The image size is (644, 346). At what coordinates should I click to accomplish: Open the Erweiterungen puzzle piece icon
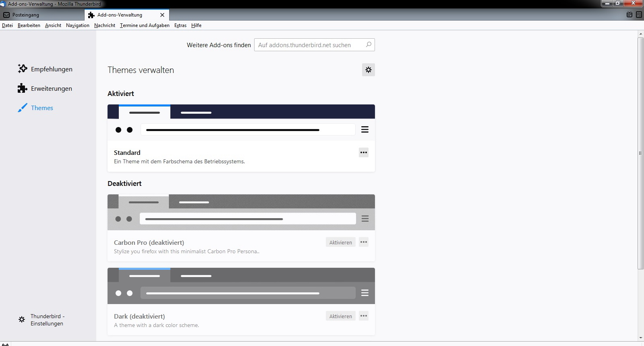click(x=23, y=88)
